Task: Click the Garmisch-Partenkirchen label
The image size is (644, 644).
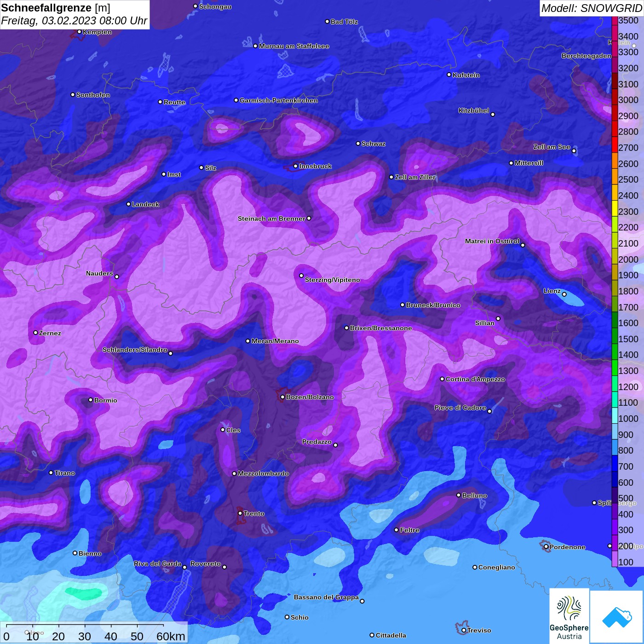Action: (x=279, y=100)
